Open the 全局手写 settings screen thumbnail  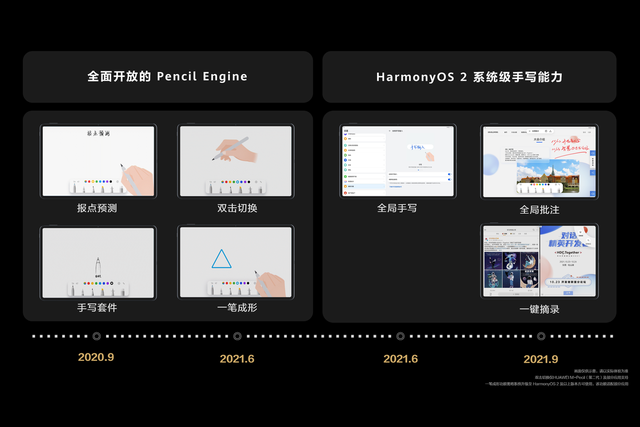coord(398,161)
